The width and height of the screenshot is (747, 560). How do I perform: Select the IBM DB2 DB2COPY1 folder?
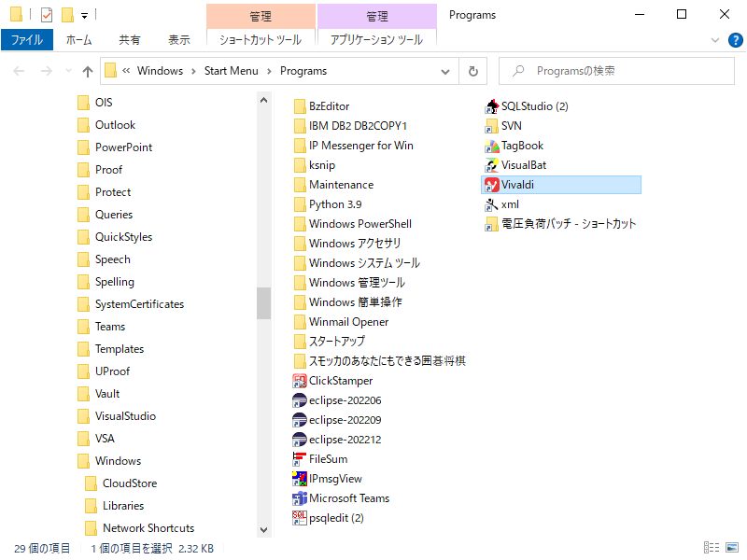(x=350, y=126)
